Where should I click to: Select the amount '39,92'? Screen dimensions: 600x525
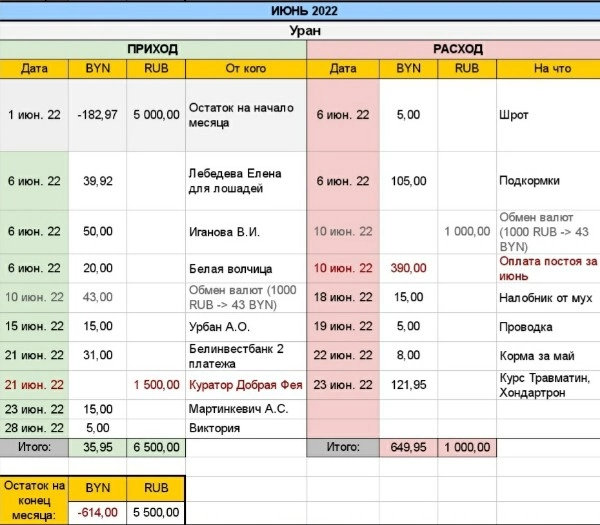click(98, 181)
